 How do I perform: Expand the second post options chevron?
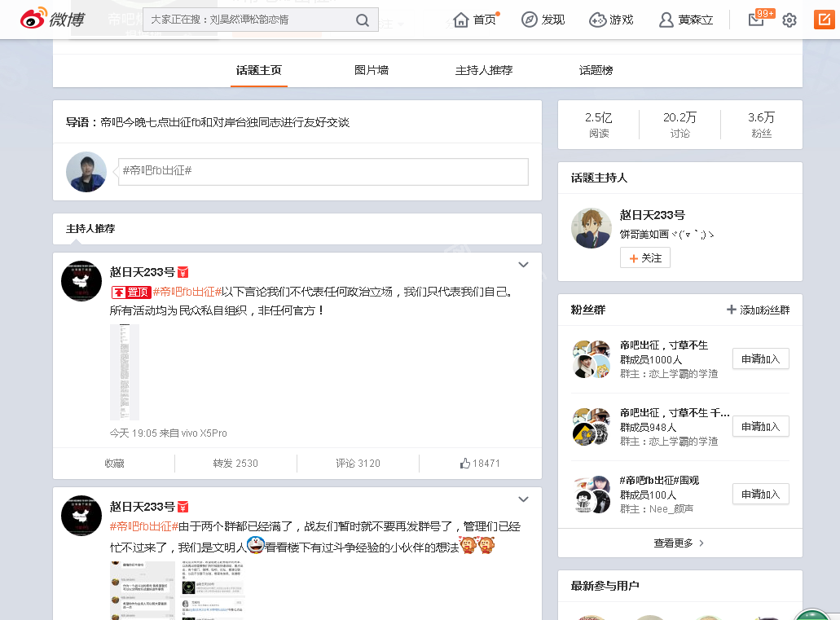(x=523, y=499)
